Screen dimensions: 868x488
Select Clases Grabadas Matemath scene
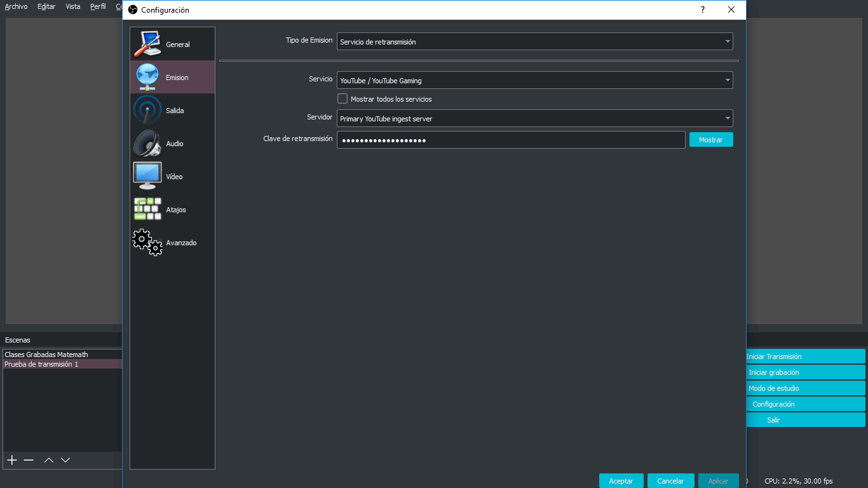[x=62, y=355]
